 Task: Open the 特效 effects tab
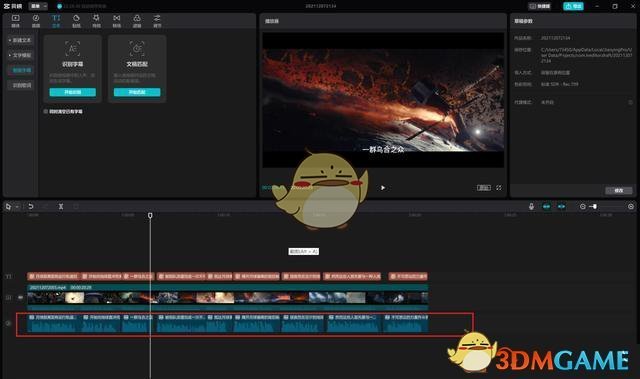point(96,21)
